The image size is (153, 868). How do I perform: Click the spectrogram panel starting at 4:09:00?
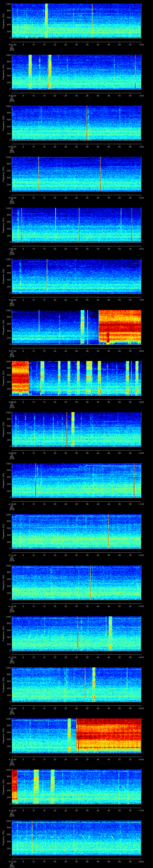tap(77, 429)
